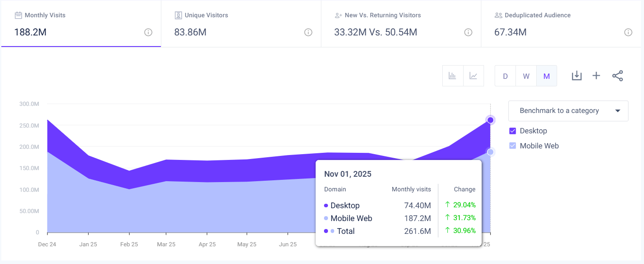
Task: Select the bar chart view icon
Action: [x=453, y=75]
